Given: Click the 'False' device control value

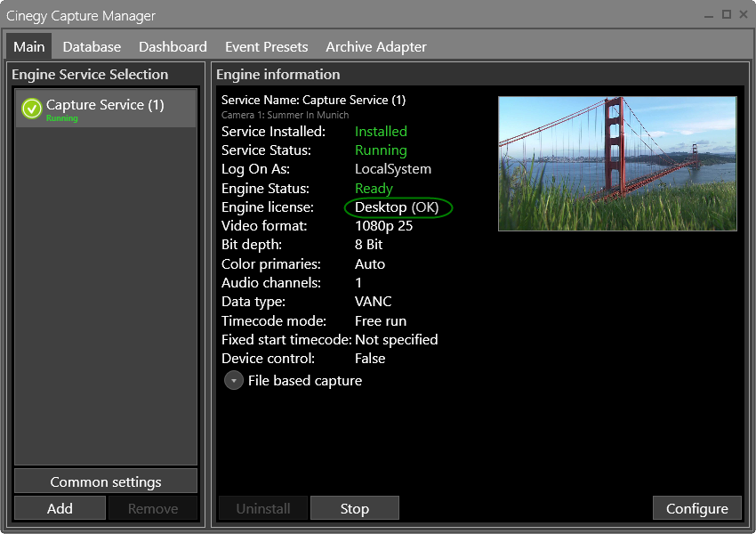Looking at the screenshot, I should [370, 359].
